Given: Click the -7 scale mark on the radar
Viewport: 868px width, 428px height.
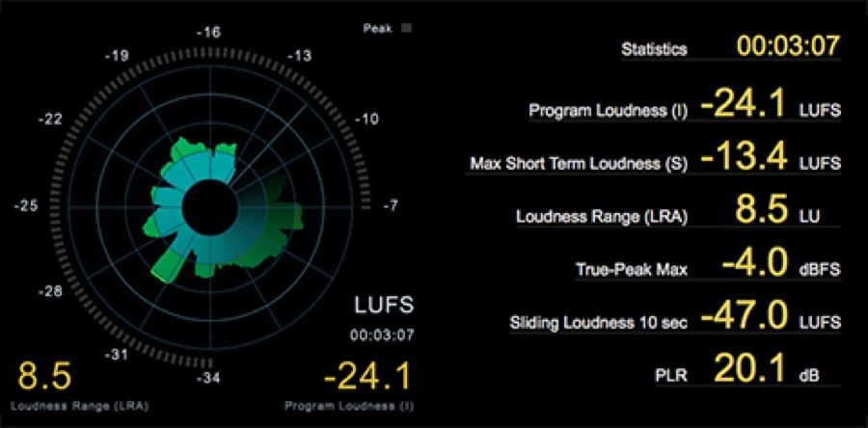Looking at the screenshot, I should coord(390,206).
